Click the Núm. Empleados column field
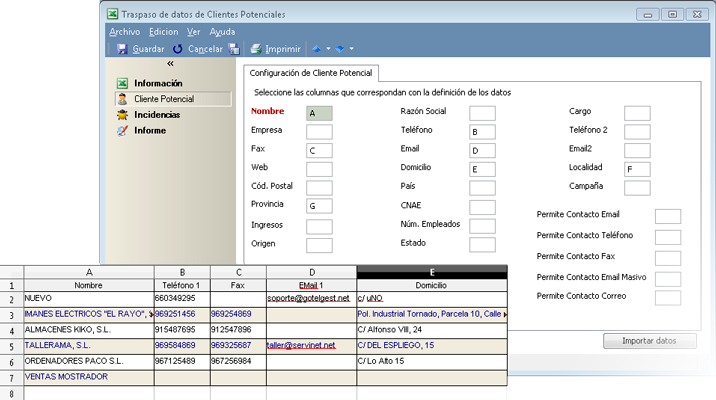The width and height of the screenshot is (716, 400). click(x=482, y=226)
